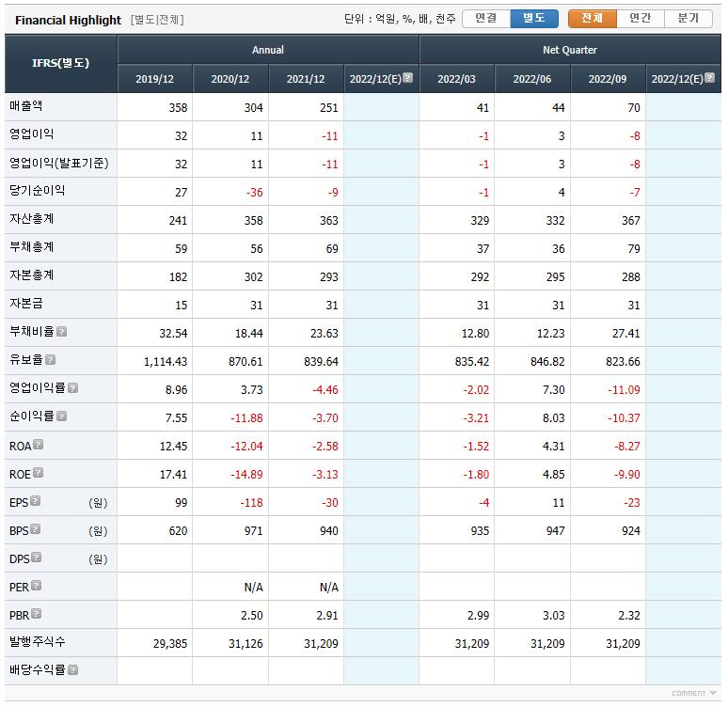Open help icon beside ROA
Viewport: 728px width, 707px height.
tap(39, 445)
